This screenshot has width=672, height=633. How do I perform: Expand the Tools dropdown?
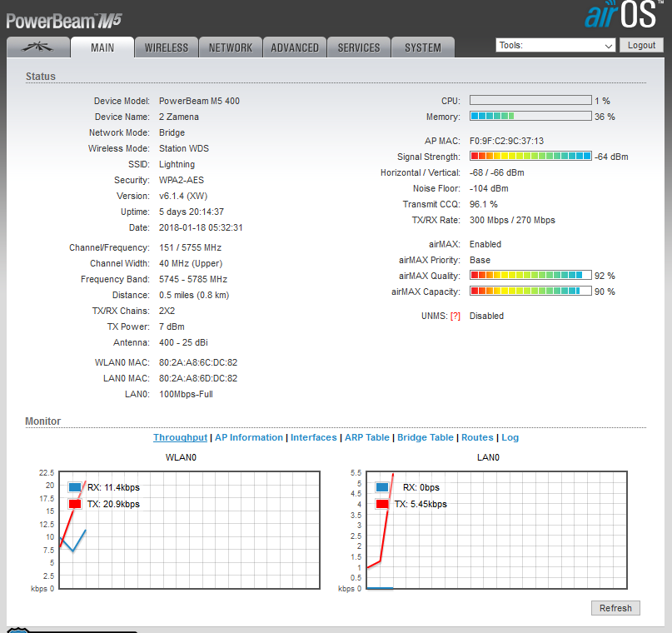[x=555, y=46]
